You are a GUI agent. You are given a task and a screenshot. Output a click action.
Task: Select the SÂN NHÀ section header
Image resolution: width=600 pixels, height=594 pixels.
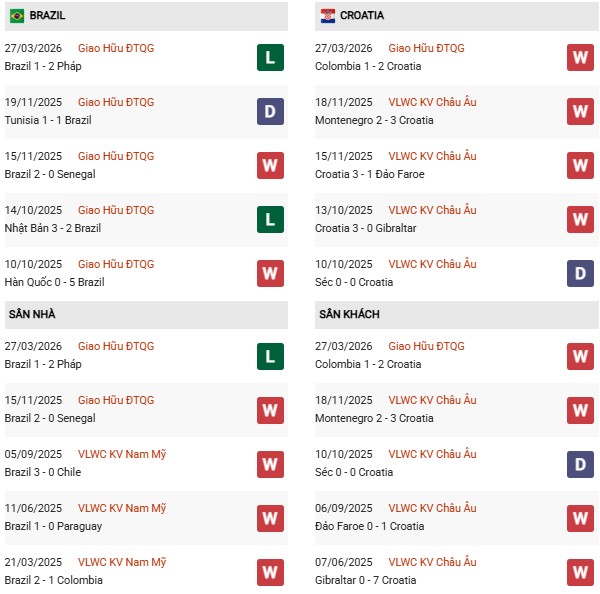point(32,314)
